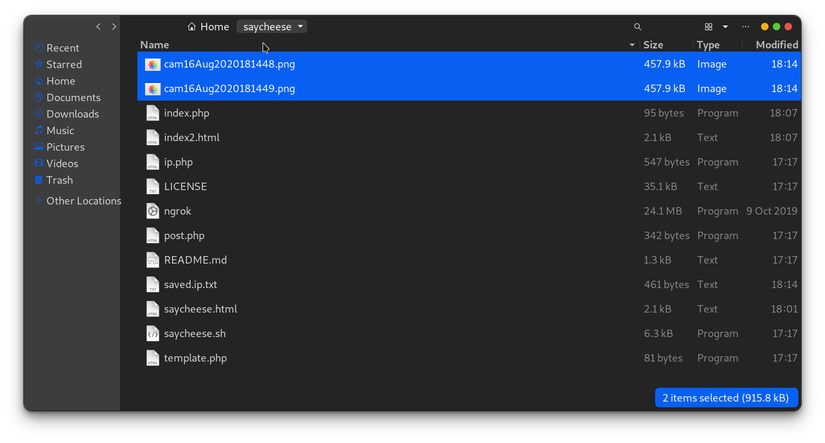Image resolution: width=825 pixels, height=443 pixels.
Task: Sort by the Modified column header
Action: [776, 45]
